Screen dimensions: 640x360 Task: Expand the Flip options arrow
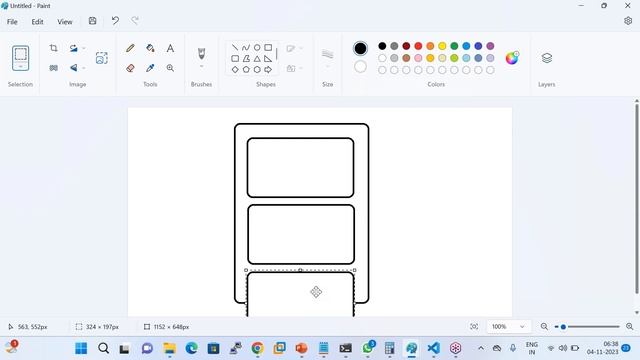[x=84, y=68]
